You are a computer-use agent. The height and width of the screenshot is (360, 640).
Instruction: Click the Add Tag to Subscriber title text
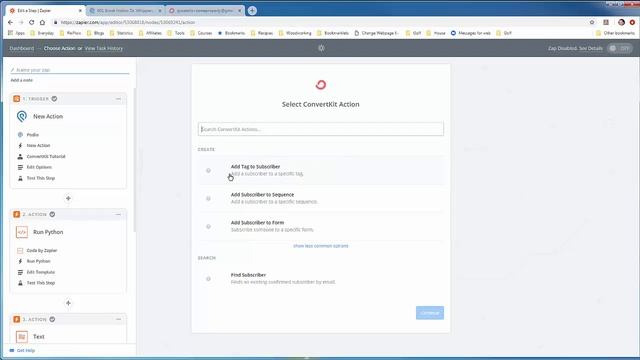[256, 167]
